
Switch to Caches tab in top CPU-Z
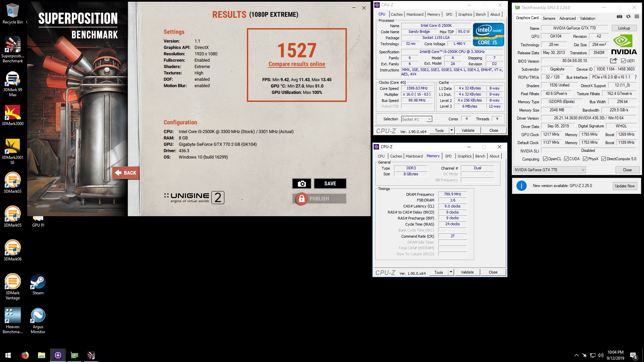tap(396, 14)
